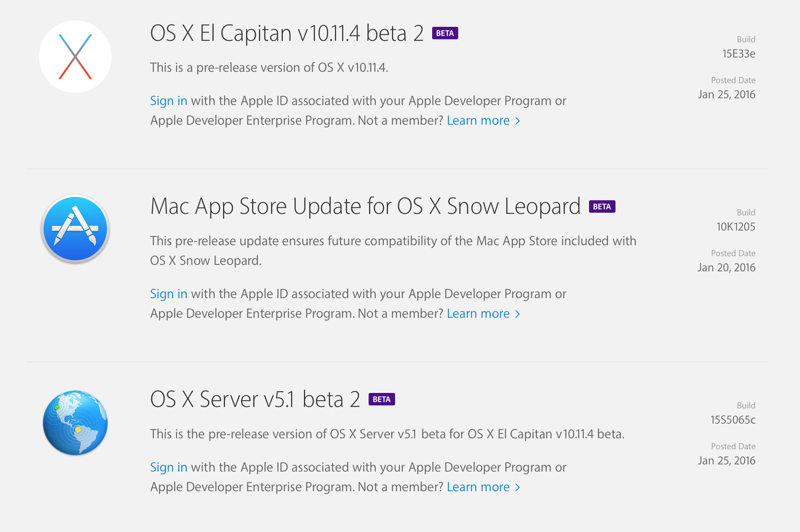Click BETA badge beside Snow Leopard title
The height and width of the screenshot is (532, 800).
click(602, 207)
